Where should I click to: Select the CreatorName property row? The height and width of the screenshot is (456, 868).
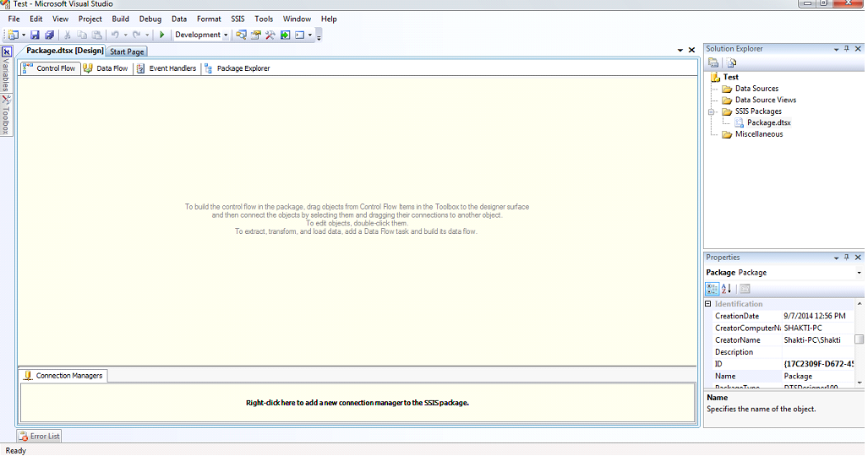pos(783,340)
